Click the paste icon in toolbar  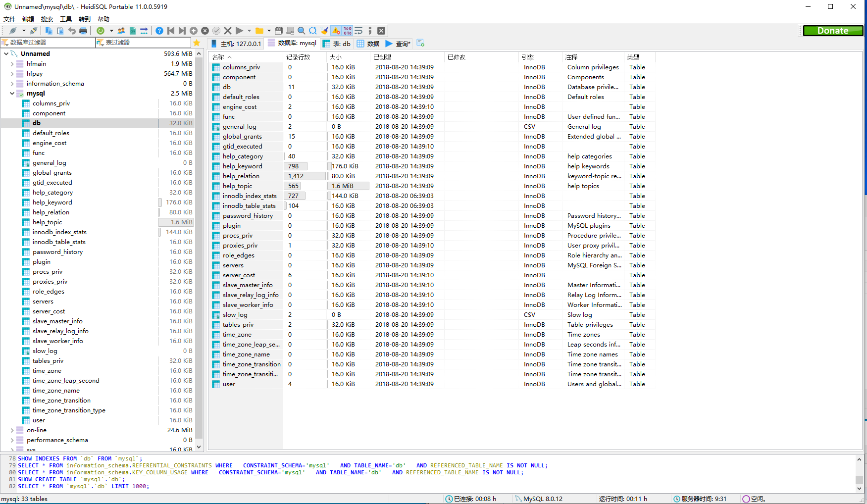tap(60, 31)
